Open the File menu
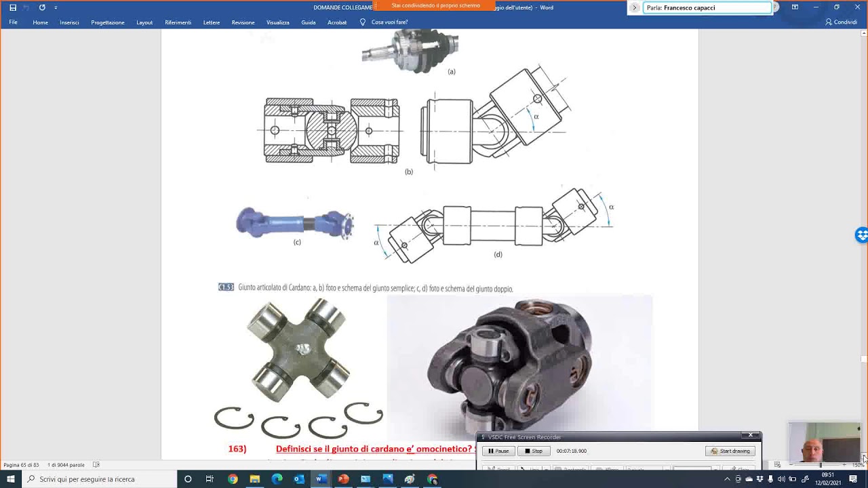The height and width of the screenshot is (488, 868). pyautogui.click(x=13, y=22)
